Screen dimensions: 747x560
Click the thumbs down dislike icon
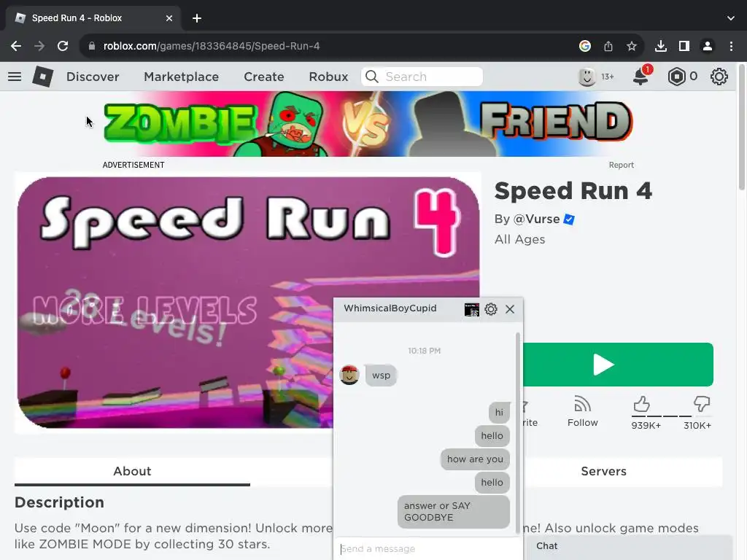click(x=701, y=404)
